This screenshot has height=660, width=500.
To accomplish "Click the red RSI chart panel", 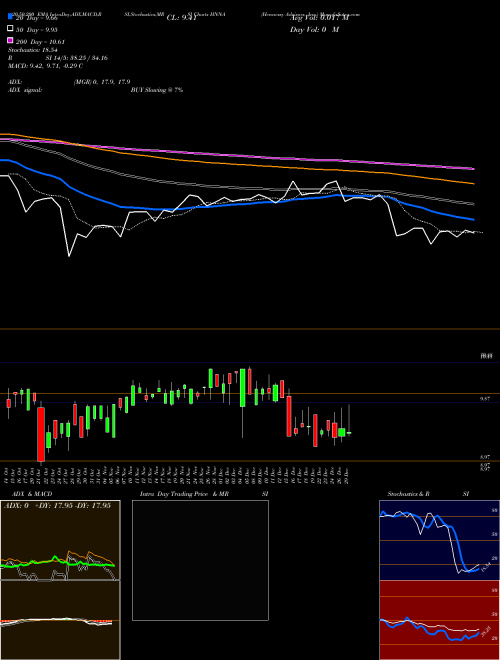I will coord(439,620).
